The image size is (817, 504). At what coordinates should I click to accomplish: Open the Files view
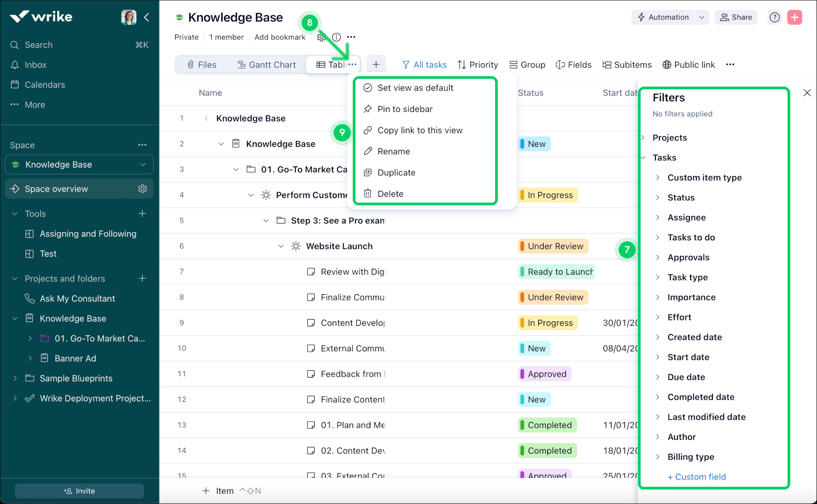202,64
